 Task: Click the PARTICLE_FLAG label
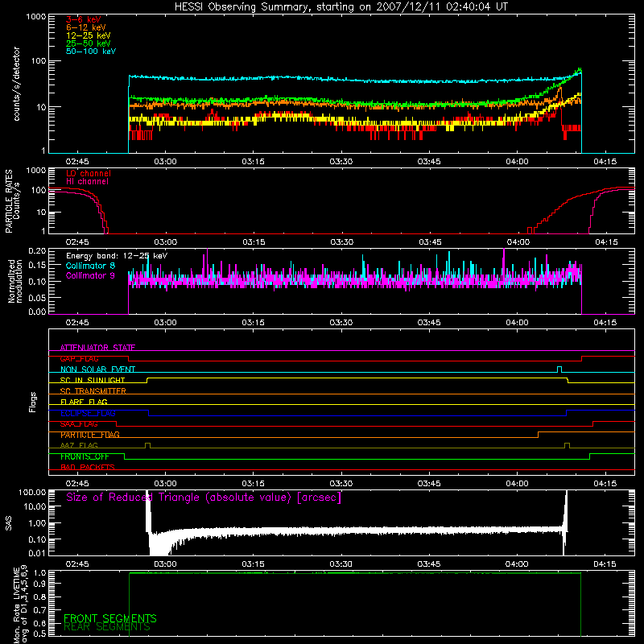click(90, 435)
